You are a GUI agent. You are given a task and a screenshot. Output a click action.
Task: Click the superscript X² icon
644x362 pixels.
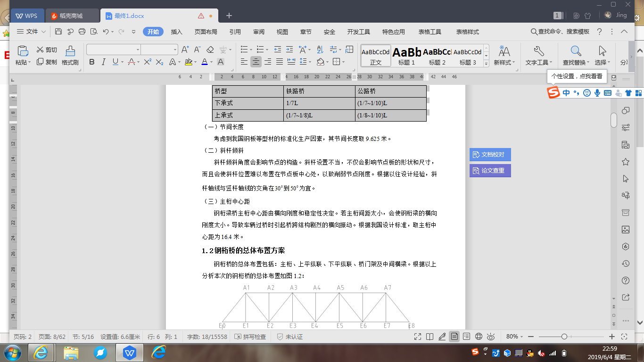[147, 62]
